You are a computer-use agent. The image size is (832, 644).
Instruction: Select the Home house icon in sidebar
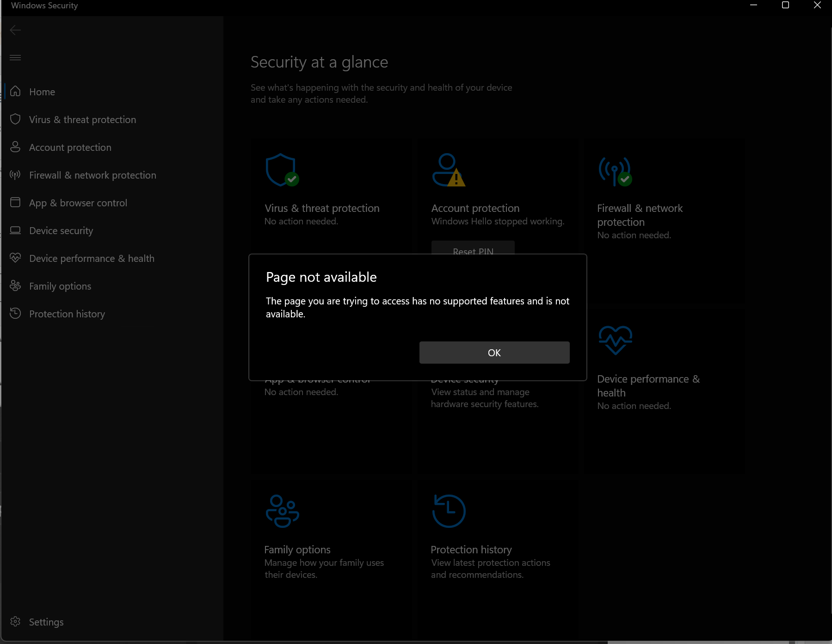click(x=15, y=91)
